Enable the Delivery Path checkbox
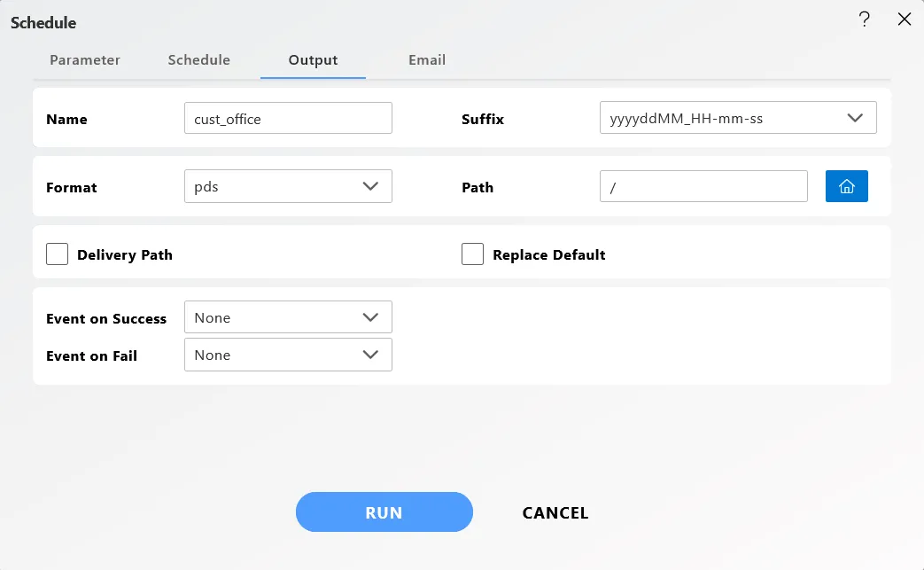 58,254
